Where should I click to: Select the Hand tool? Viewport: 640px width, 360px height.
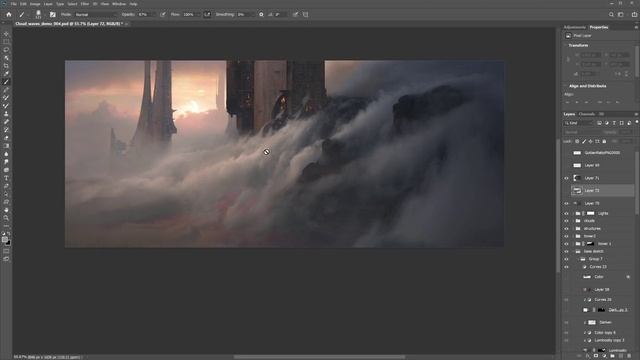click(6, 210)
